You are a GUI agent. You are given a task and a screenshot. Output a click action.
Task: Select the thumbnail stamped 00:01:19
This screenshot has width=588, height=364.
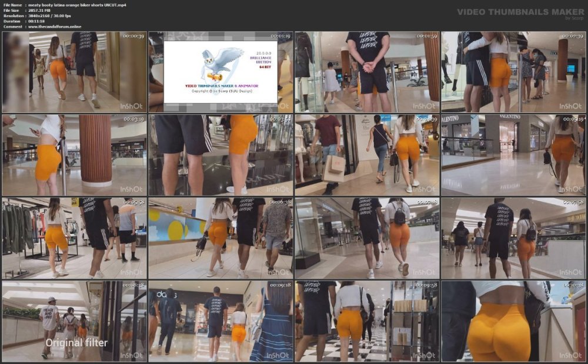221,72
